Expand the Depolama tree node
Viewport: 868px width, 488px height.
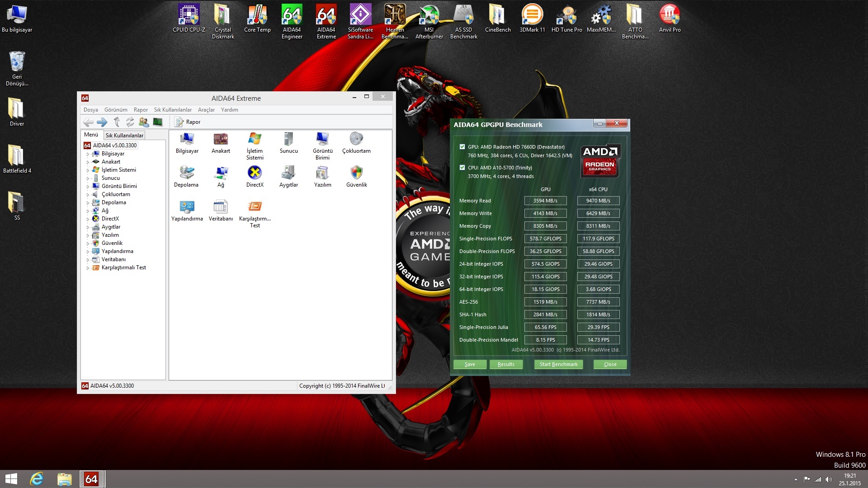click(88, 203)
